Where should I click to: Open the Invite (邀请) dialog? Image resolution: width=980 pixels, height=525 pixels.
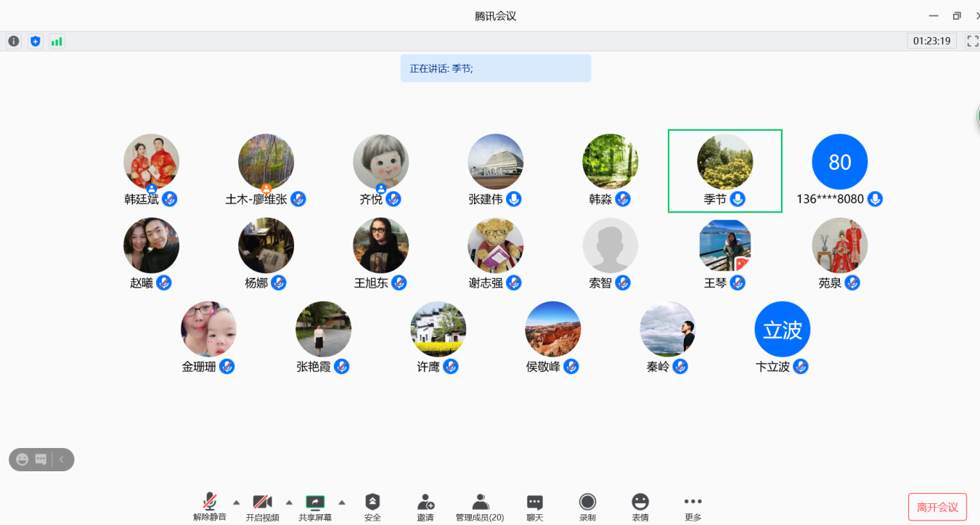[x=425, y=506]
